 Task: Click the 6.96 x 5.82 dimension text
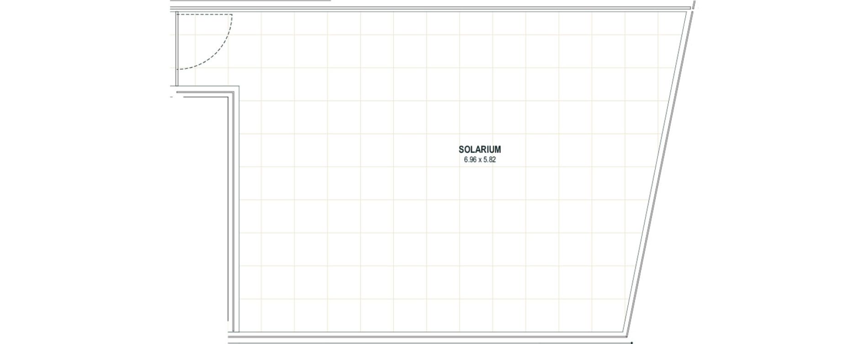coord(480,160)
